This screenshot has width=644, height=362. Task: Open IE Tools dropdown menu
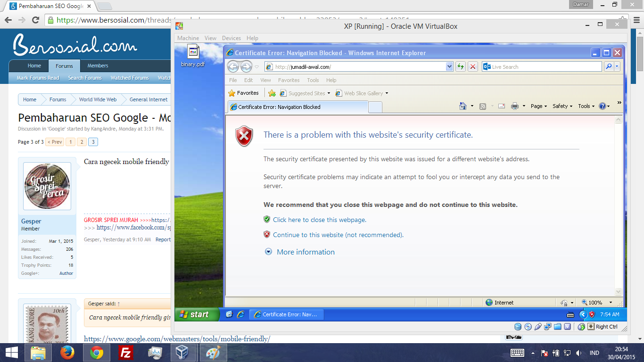point(586,106)
